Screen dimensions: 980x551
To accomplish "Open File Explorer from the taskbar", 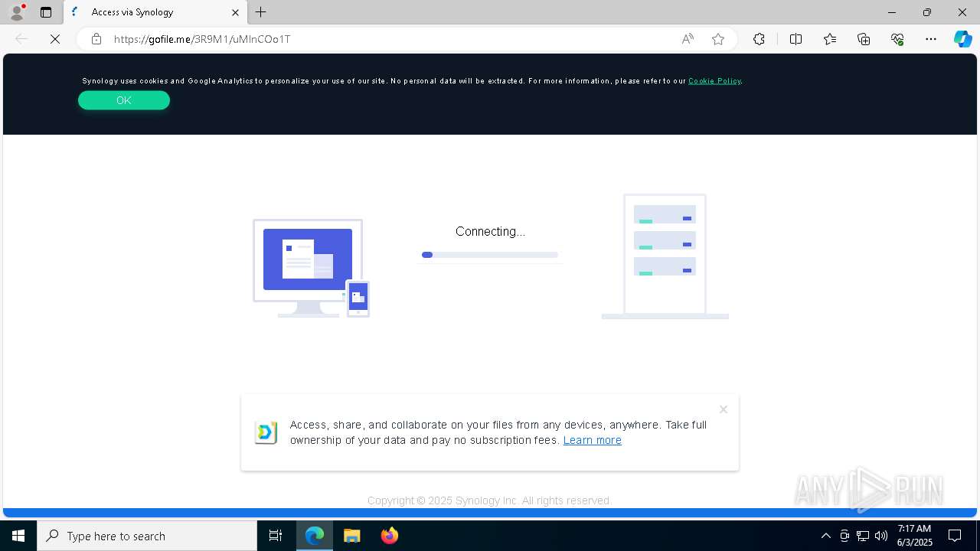I will coord(352,536).
